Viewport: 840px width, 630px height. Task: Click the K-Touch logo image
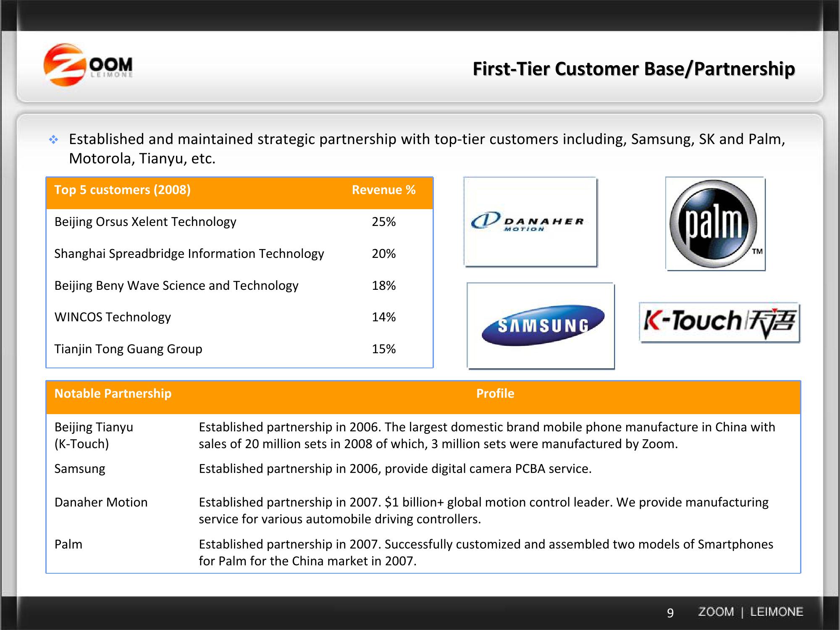(719, 323)
